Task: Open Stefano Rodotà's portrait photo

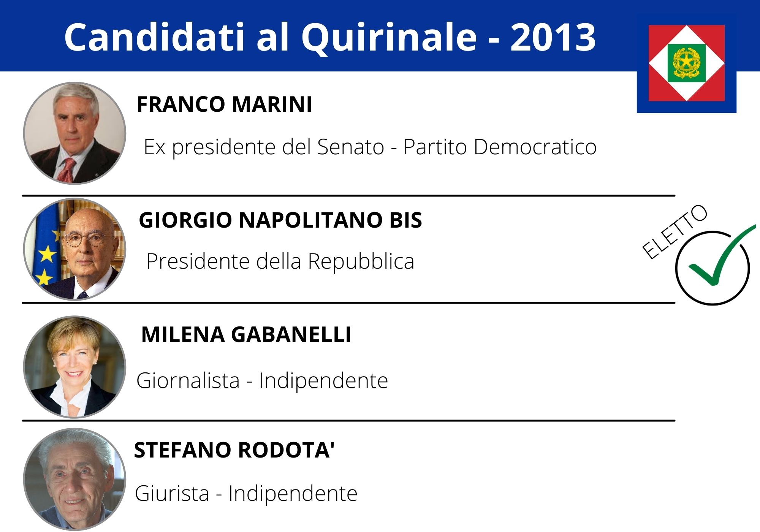Action: point(74,479)
